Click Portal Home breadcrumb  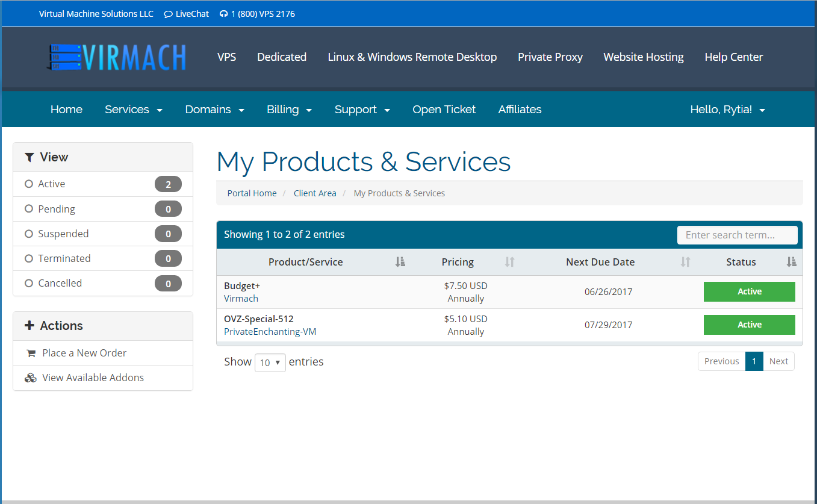(x=252, y=193)
